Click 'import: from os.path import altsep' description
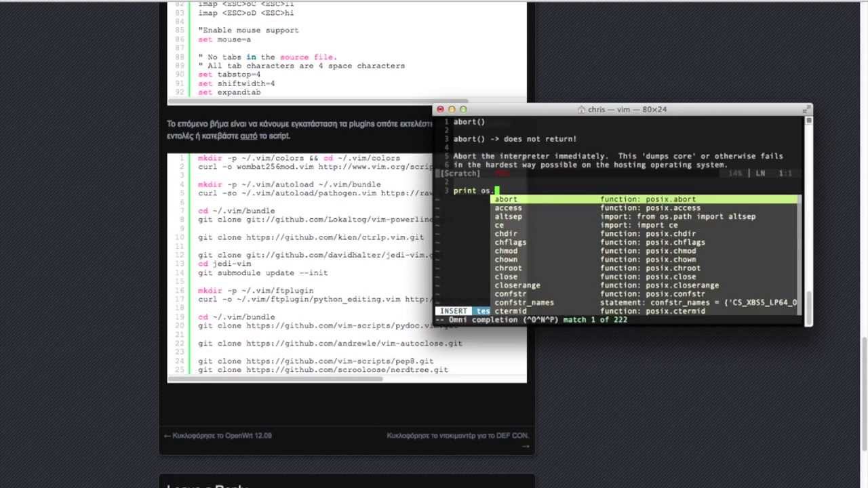Image resolution: width=868 pixels, height=488 pixels. 677,216
